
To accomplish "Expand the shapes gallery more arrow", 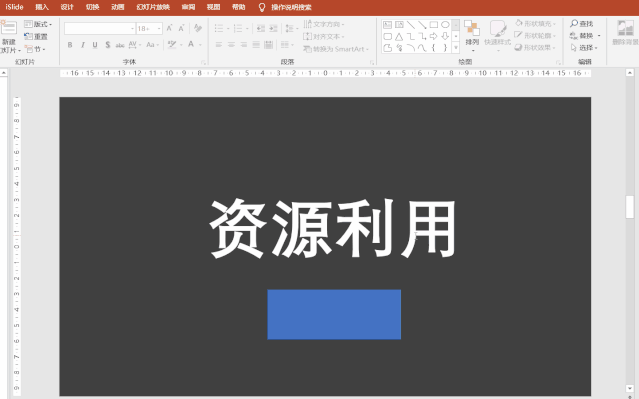I will 456,48.
